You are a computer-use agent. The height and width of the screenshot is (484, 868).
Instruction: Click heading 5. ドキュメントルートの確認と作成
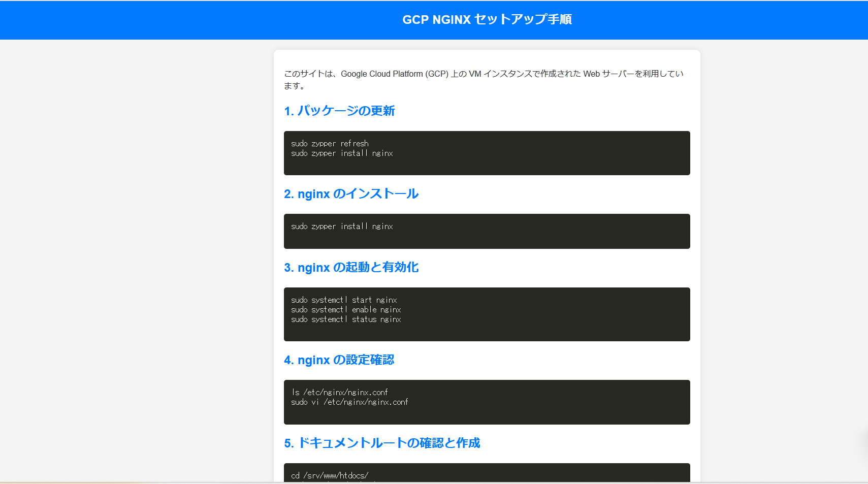(x=382, y=443)
